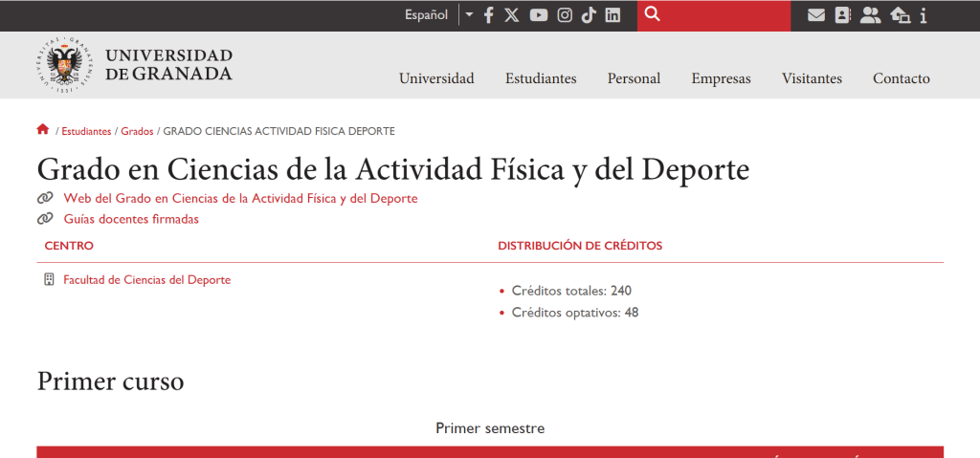
Task: Open the Estudiantes menu
Action: [x=541, y=78]
